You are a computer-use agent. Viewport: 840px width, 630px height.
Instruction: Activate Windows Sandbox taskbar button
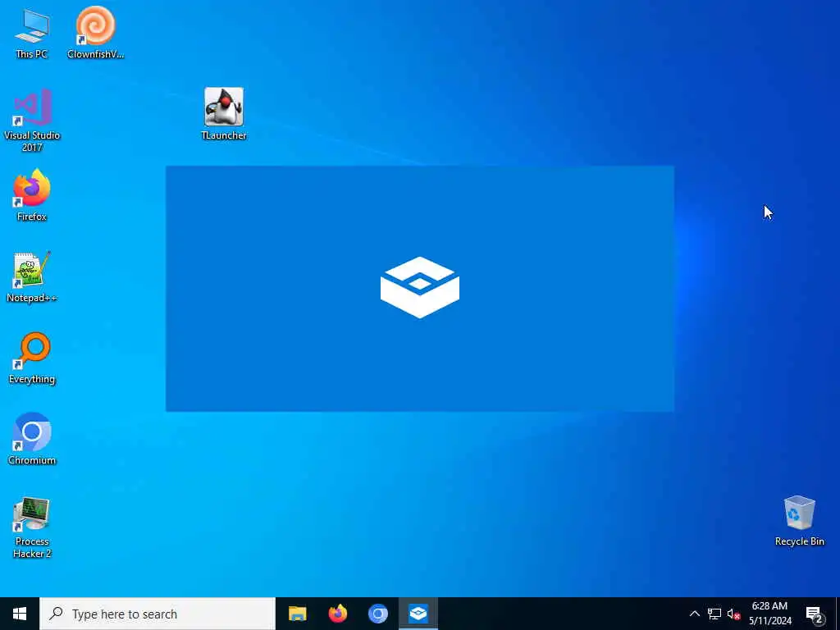tap(418, 614)
